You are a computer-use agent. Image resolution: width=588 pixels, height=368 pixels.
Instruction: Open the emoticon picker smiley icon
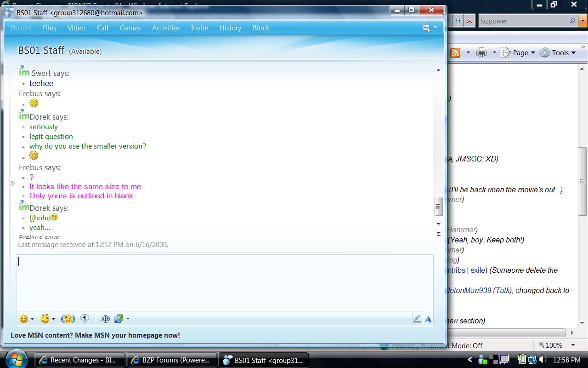(x=23, y=319)
